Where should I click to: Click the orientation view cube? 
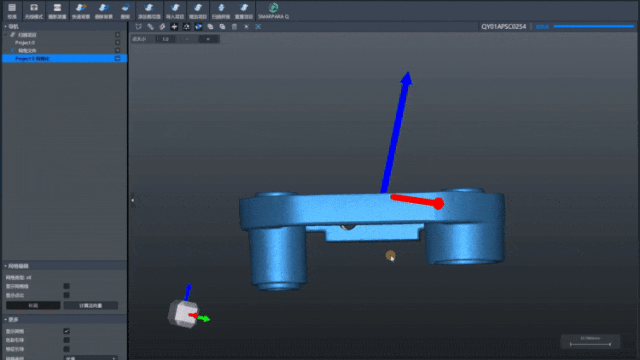pos(183,314)
